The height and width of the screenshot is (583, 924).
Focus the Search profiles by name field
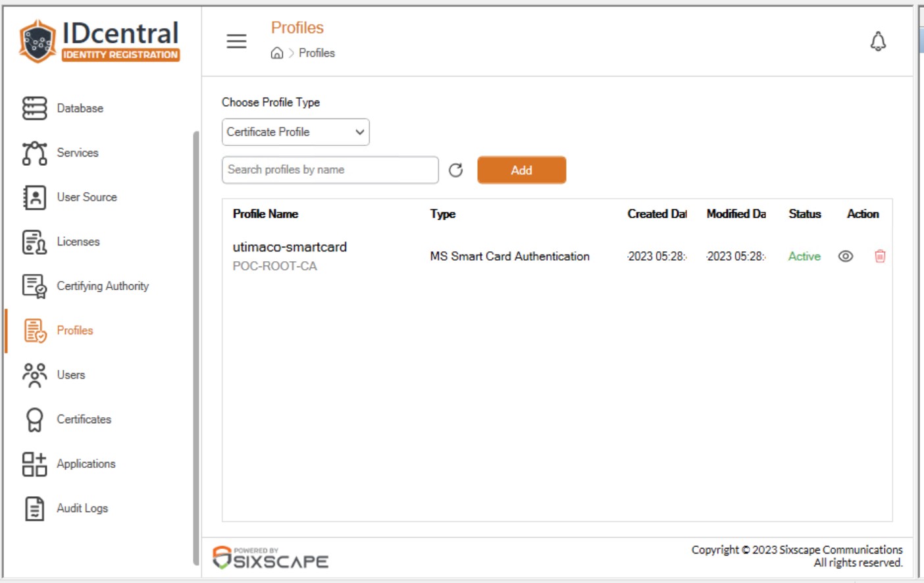[330, 170]
